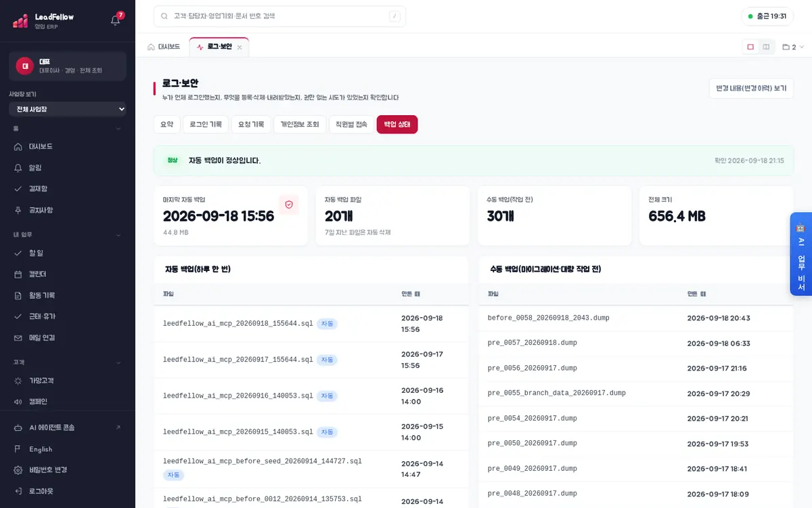The width and height of the screenshot is (812, 508).
Task: Open the folder count 2 dropdown
Action: tap(793, 47)
